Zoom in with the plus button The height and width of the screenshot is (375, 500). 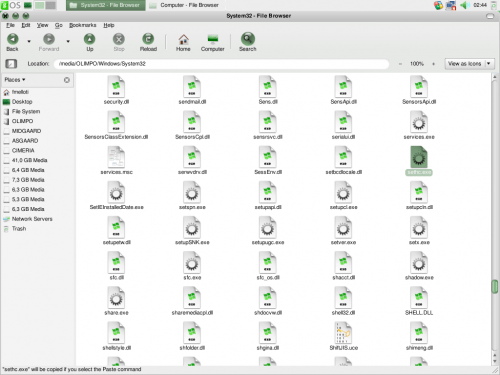pyautogui.click(x=433, y=64)
